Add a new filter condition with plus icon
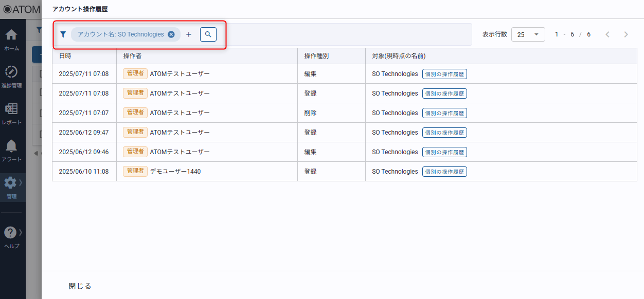The image size is (644, 299). pos(189,34)
